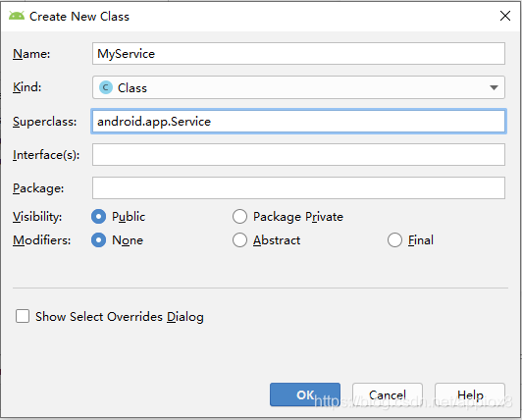Focus the Superclass field with android.app.Service
The height and width of the screenshot is (420, 522).
[x=298, y=122]
